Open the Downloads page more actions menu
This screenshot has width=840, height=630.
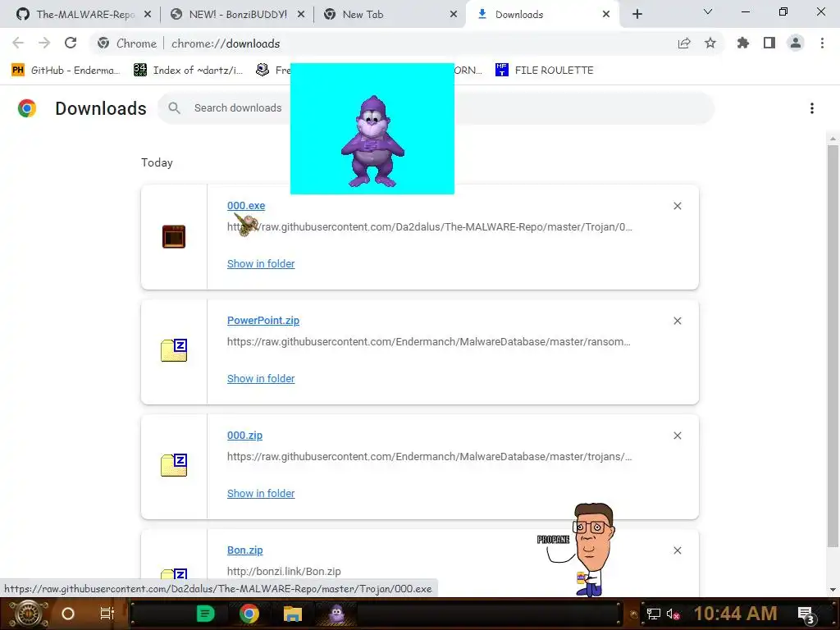coord(811,108)
